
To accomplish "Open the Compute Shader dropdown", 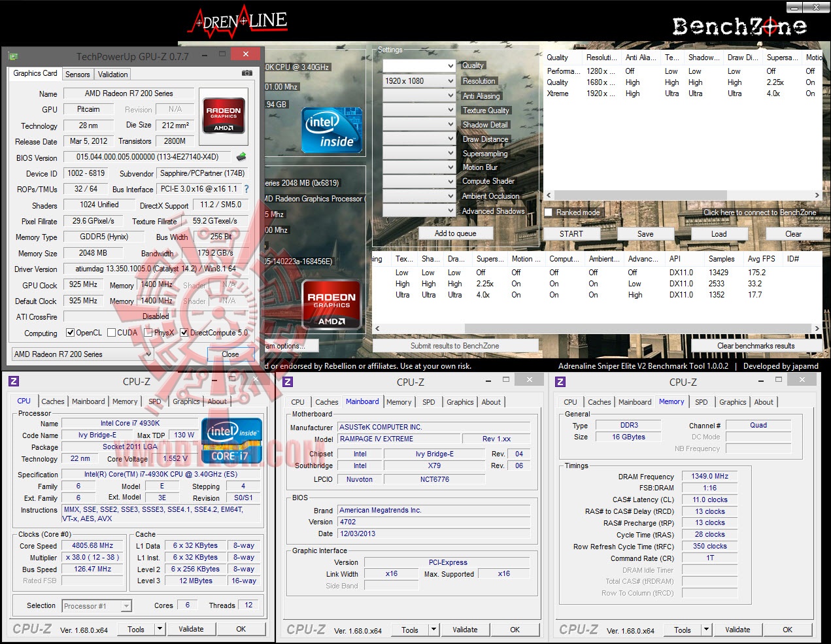I will (418, 182).
